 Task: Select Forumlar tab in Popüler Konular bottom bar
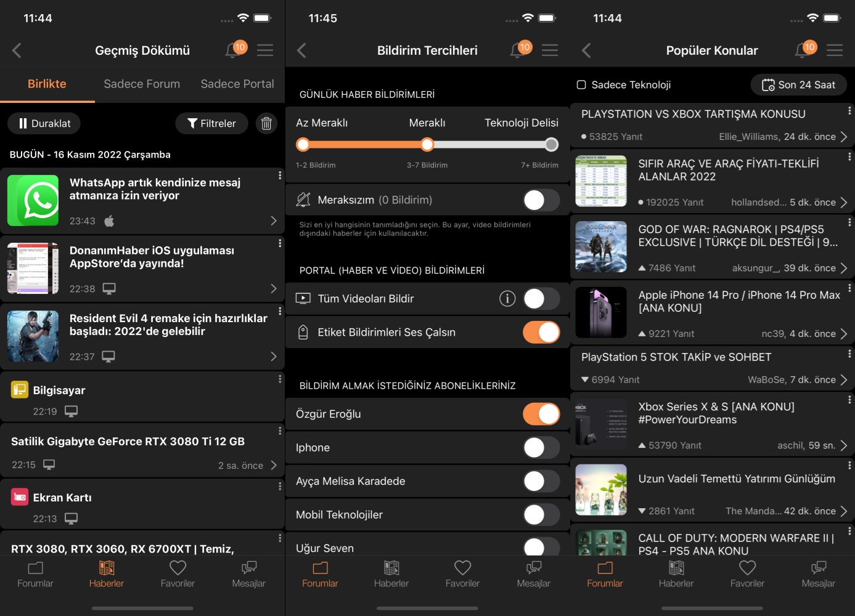coord(605,573)
